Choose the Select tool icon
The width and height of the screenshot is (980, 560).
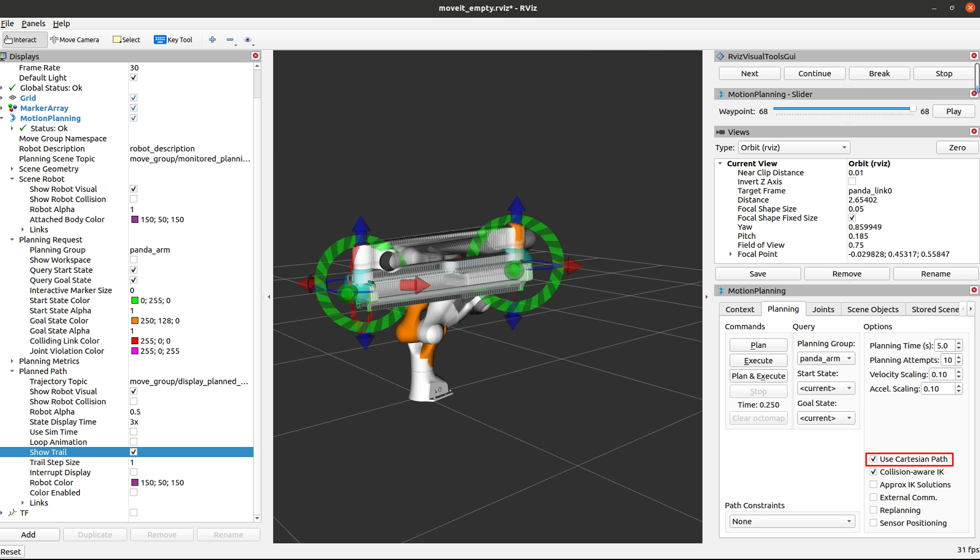117,39
